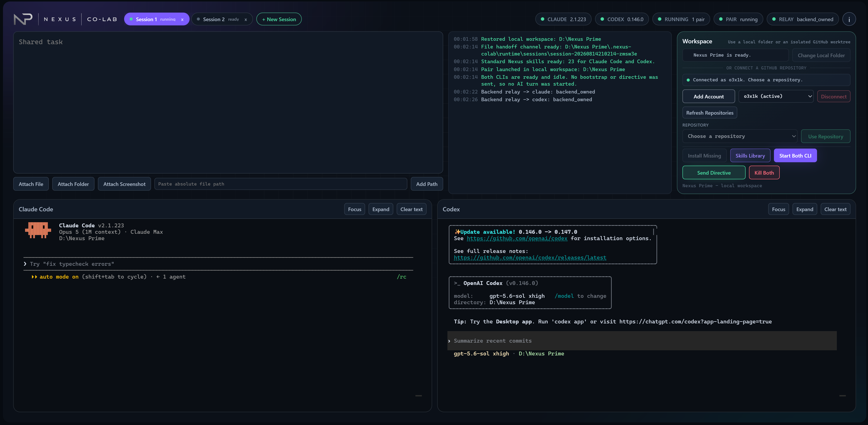Expand the Codex panel
This screenshot has width=868, height=425.
[x=805, y=209]
